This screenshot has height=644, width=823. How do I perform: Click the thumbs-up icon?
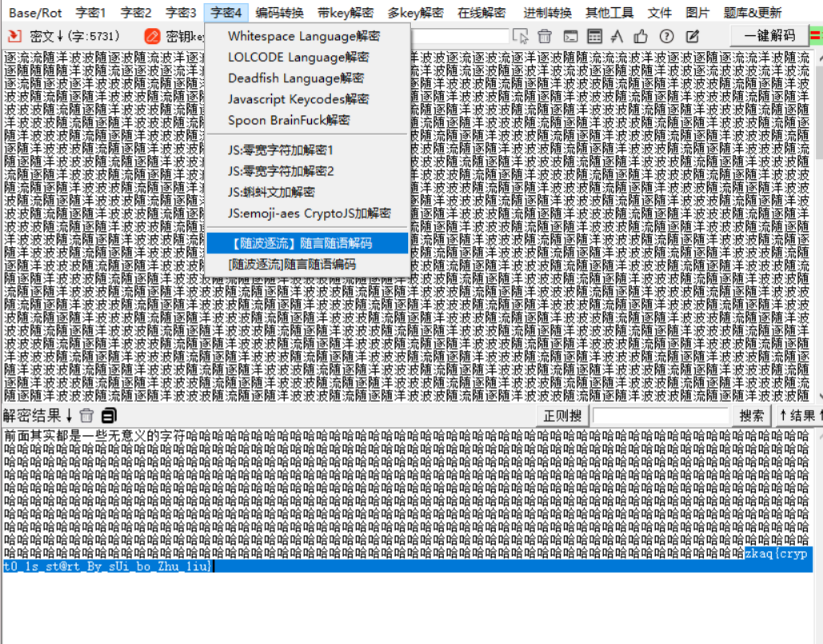(641, 36)
